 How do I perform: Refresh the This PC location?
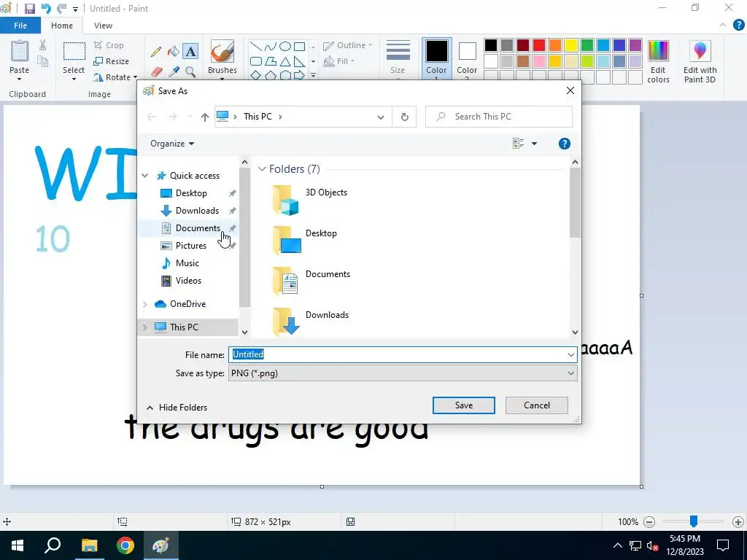(404, 117)
